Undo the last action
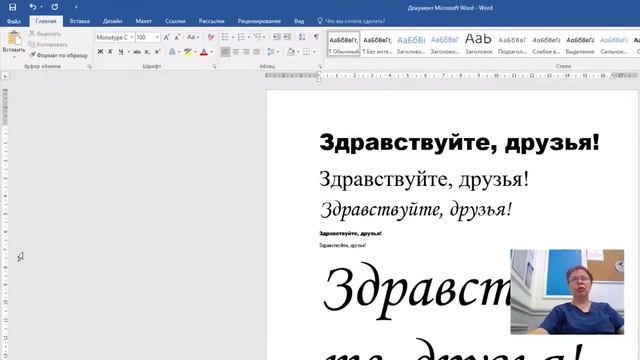Screen dimensions: 640x360 (x=32, y=7)
